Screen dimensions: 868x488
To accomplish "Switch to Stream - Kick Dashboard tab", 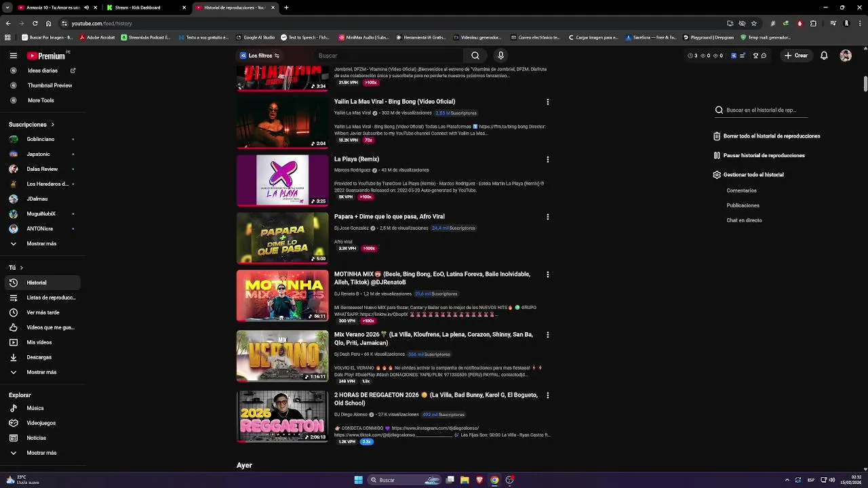I will 146,7.
